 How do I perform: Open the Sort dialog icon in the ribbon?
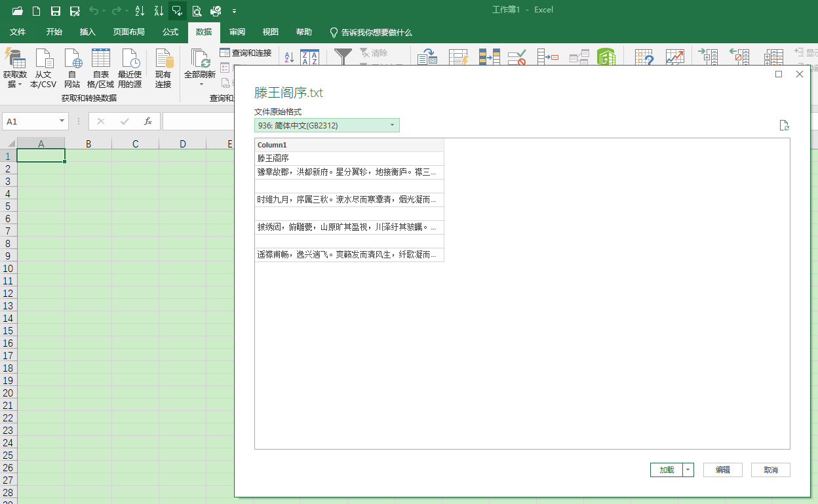pyautogui.click(x=309, y=57)
